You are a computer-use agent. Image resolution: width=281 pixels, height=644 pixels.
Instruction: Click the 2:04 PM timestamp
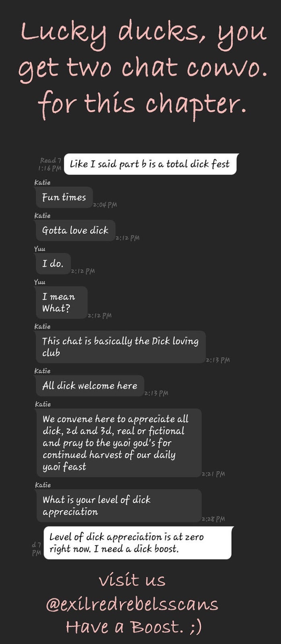105,205
